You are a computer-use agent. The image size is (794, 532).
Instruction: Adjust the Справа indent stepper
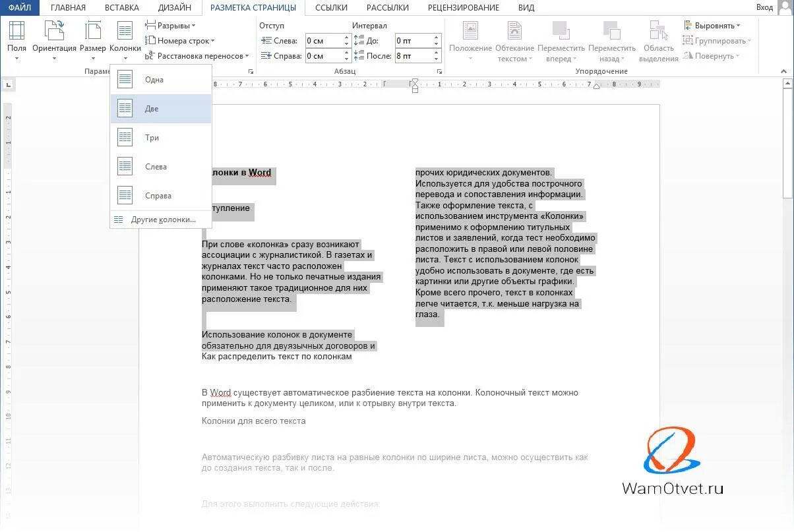click(x=347, y=56)
